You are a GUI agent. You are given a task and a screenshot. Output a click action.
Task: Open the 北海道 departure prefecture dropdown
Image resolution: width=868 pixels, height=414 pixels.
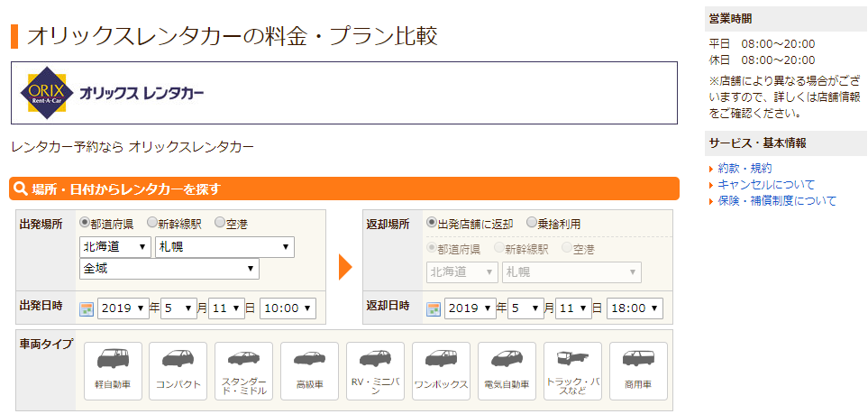point(115,247)
